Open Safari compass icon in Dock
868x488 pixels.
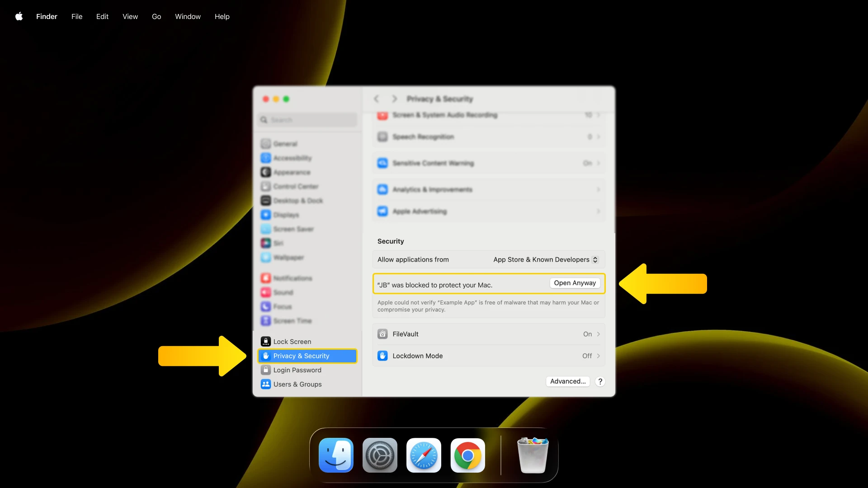click(x=424, y=455)
